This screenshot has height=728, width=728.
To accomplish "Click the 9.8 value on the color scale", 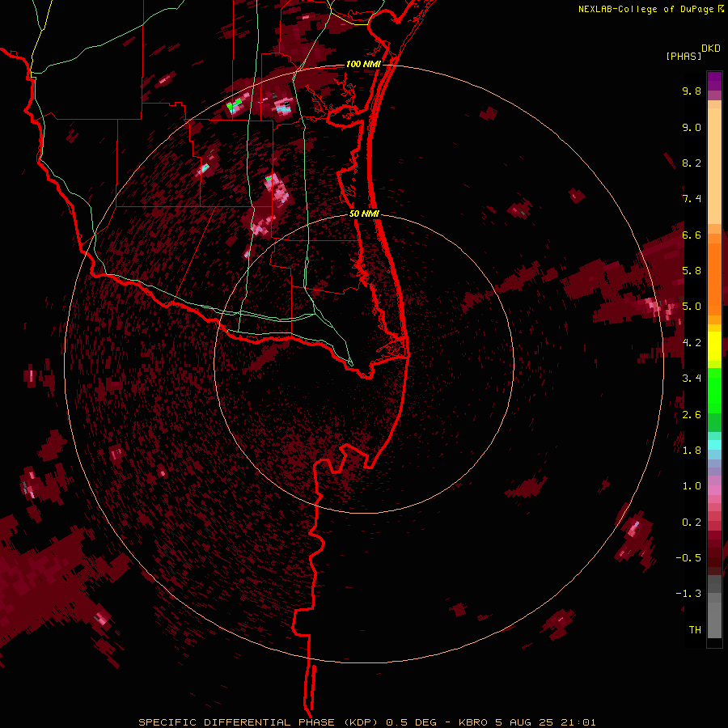I will click(692, 91).
